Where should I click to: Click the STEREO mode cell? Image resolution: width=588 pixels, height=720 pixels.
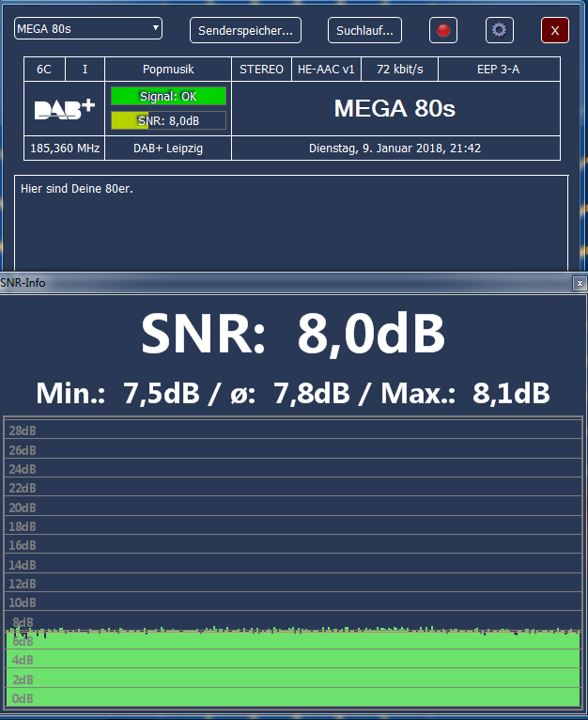(262, 70)
